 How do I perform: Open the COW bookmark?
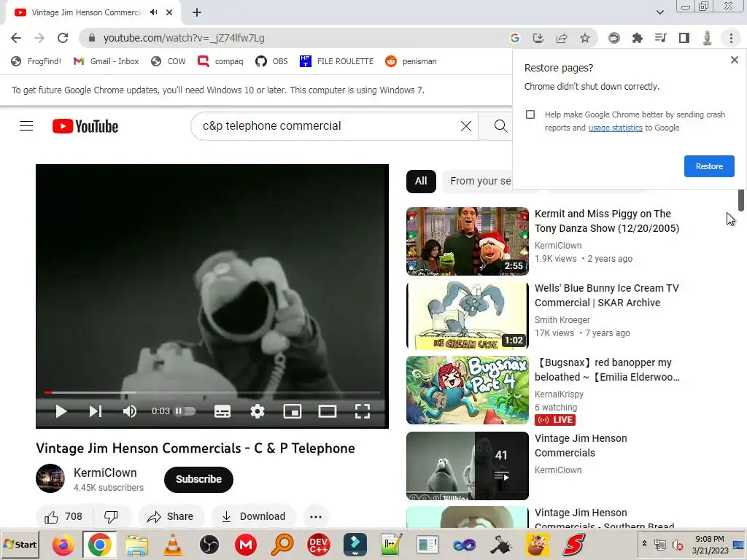click(x=169, y=61)
